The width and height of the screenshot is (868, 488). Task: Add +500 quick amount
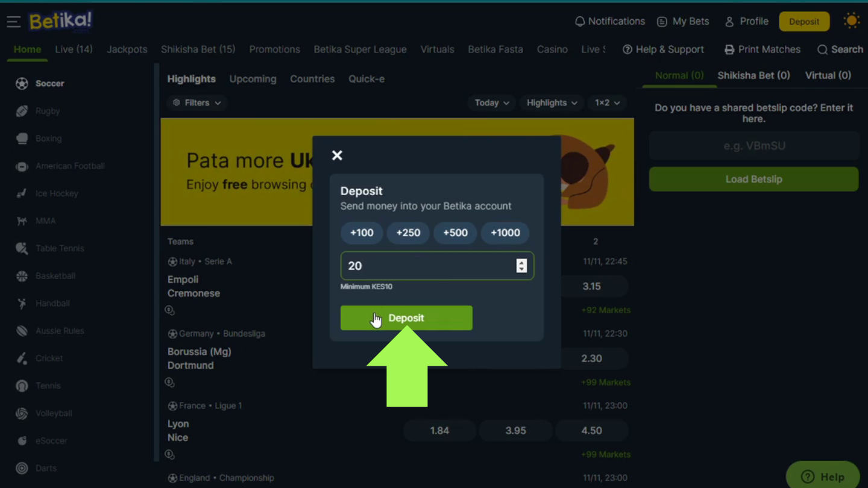click(455, 233)
